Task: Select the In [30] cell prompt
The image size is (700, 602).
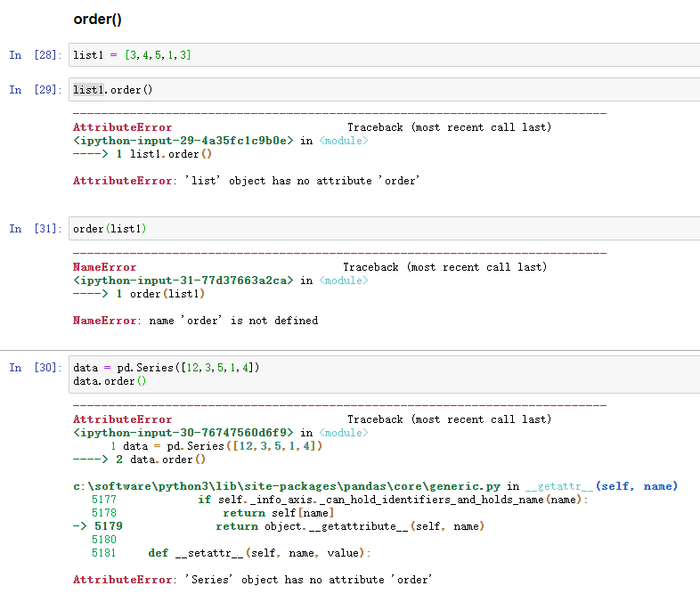Action: 36,368
